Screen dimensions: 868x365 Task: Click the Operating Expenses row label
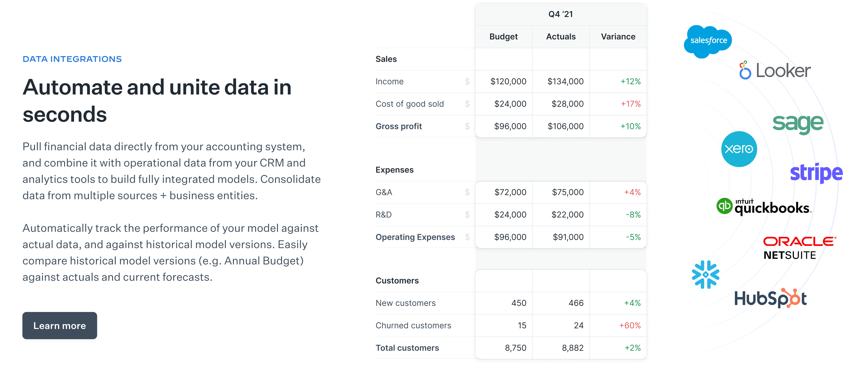click(415, 237)
